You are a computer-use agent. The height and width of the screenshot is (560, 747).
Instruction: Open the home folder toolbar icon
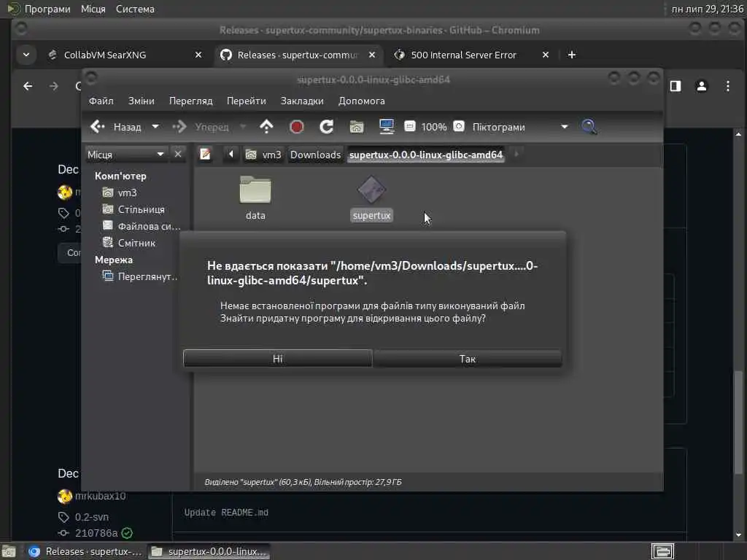tap(356, 127)
